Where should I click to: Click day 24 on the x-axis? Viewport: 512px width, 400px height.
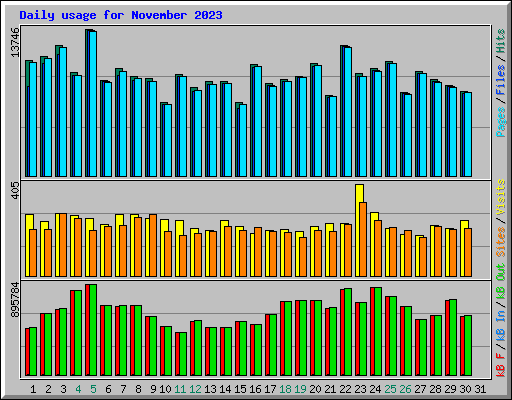(375, 389)
